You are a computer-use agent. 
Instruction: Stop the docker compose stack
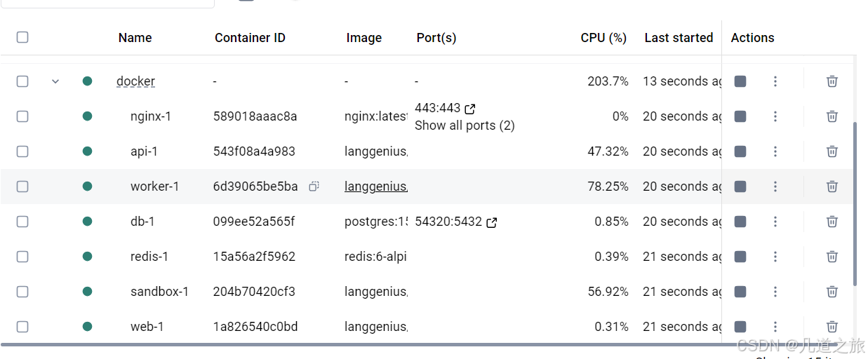pyautogui.click(x=740, y=81)
